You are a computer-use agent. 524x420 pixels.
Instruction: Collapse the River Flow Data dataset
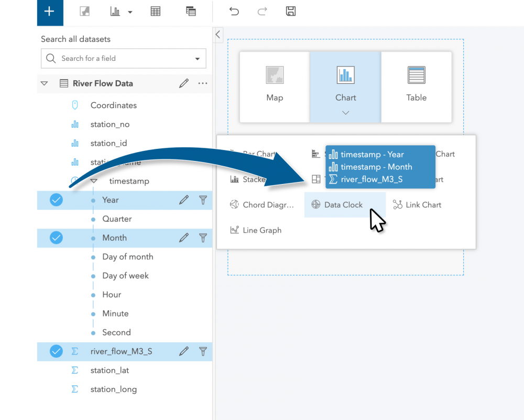click(44, 83)
